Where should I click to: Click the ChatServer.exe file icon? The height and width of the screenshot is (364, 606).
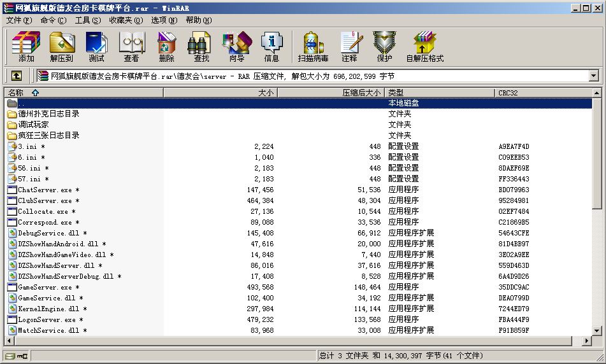coord(12,190)
